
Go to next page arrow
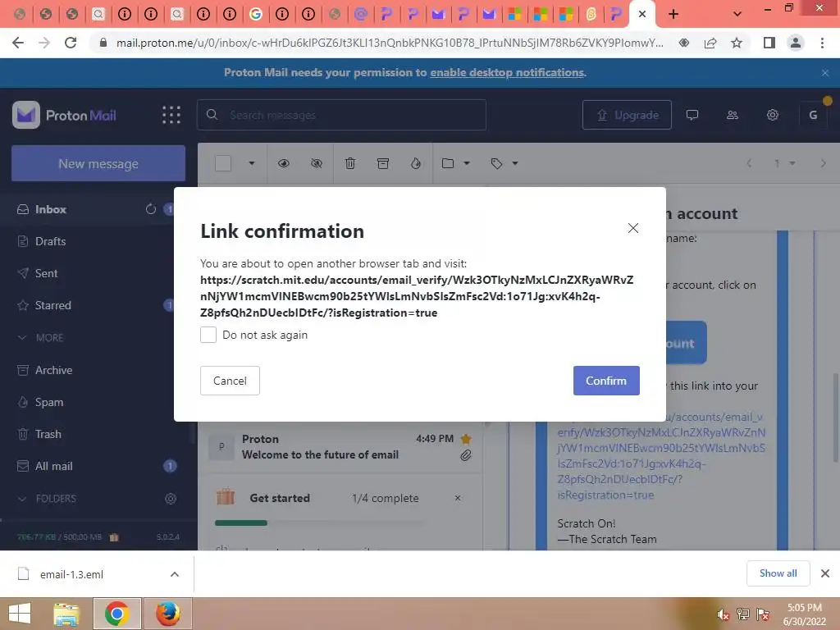(823, 163)
